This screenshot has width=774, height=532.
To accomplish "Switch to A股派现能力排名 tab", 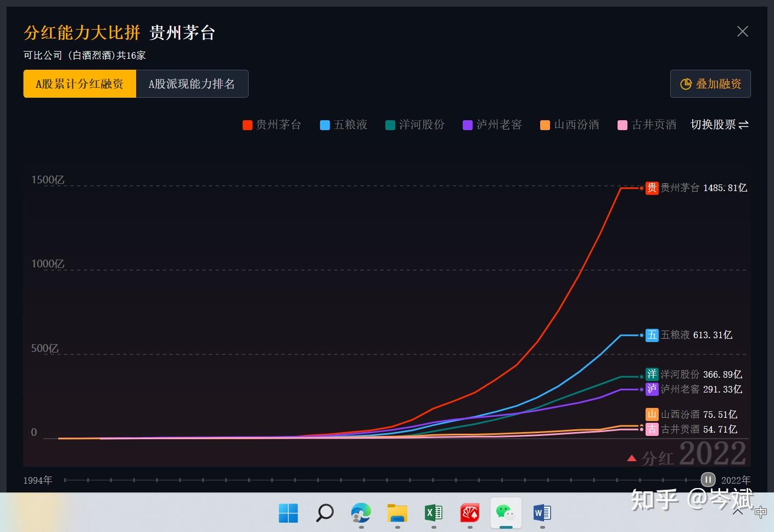I will (x=192, y=84).
